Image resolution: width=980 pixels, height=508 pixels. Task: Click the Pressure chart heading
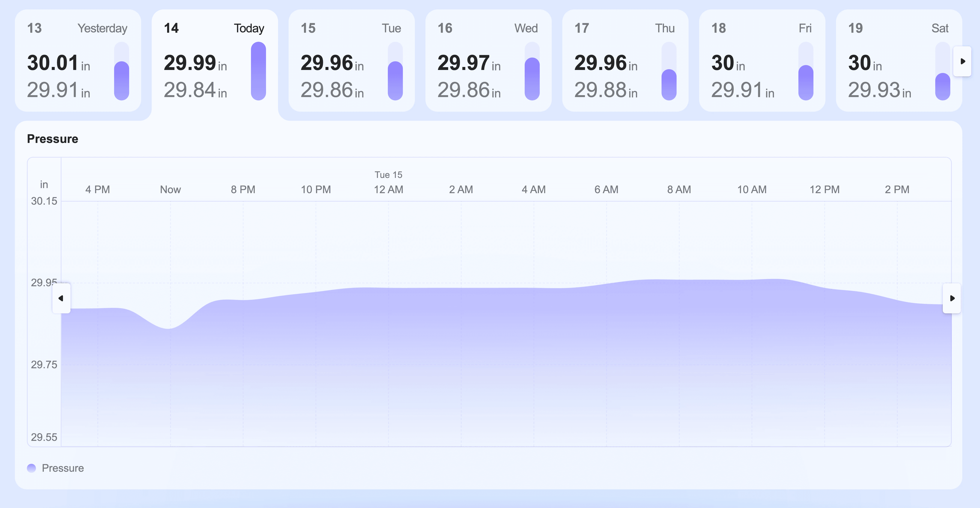coord(52,139)
